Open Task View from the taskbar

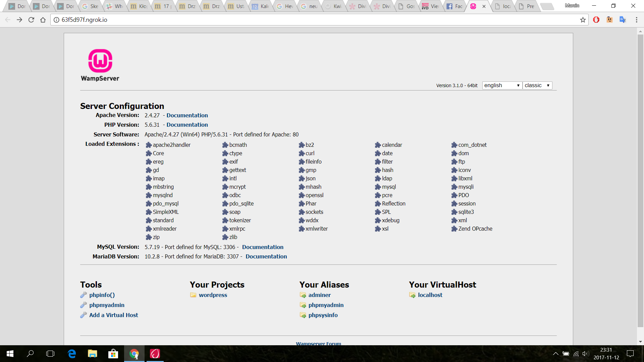coord(50,354)
